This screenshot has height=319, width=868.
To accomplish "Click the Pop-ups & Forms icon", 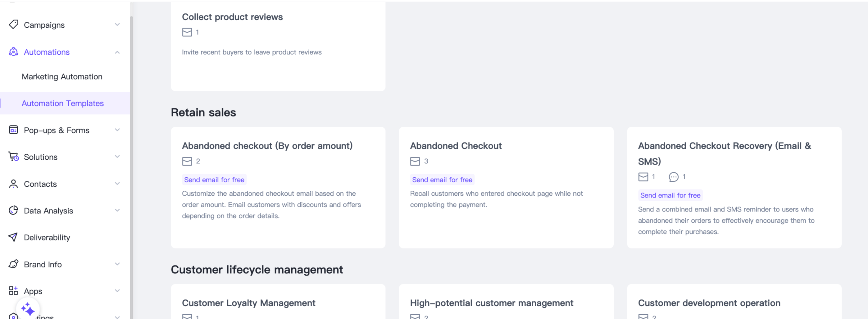I will click(x=13, y=130).
